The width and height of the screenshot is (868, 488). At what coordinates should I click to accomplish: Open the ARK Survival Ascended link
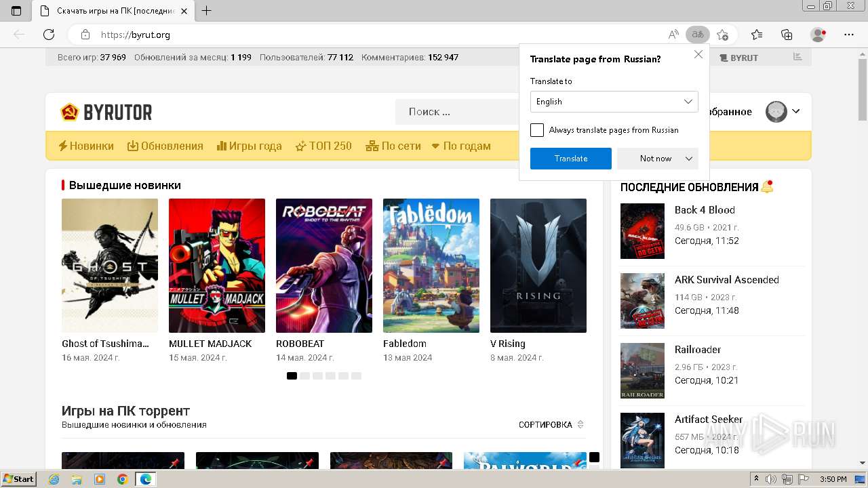tap(727, 280)
